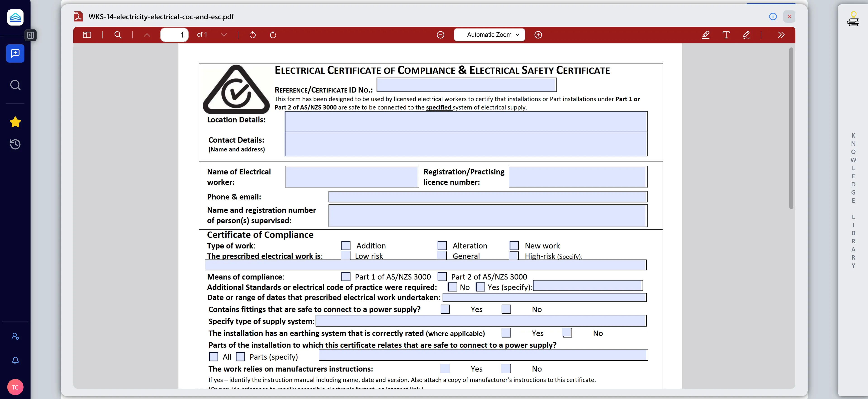868x399 pixels.
Task: Open favorites star in sidebar
Action: (x=15, y=122)
